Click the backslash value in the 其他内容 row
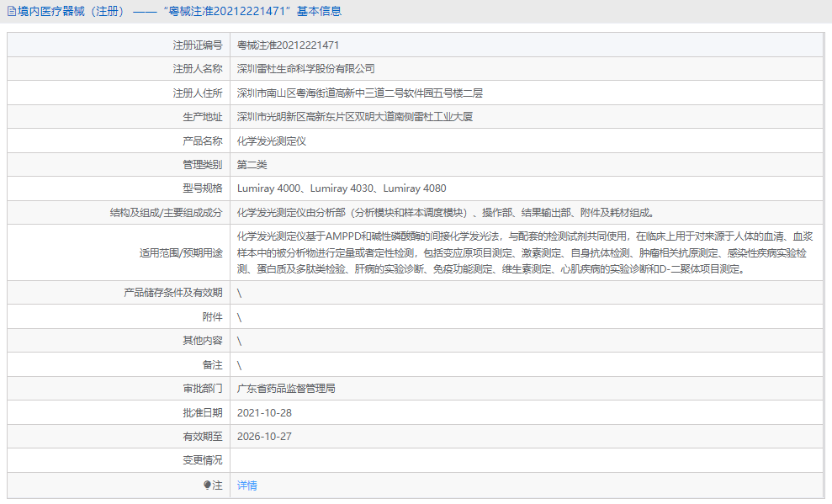 tap(239, 341)
